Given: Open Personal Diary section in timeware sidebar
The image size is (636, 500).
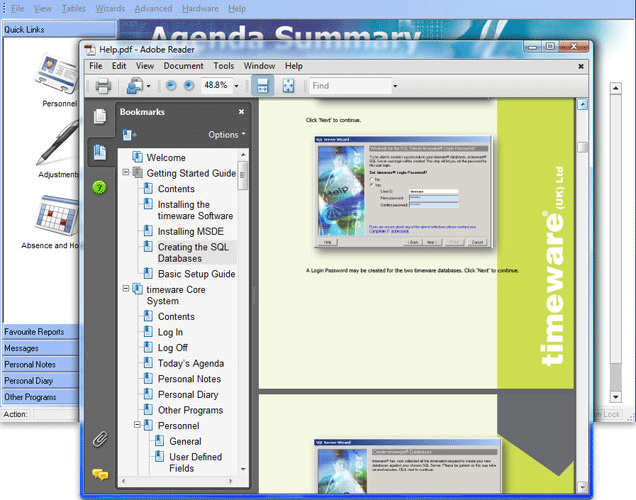Looking at the screenshot, I should 41,380.
